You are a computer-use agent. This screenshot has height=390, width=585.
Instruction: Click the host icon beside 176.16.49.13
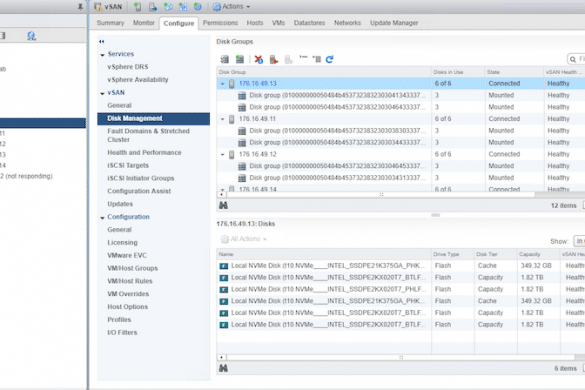coord(232,84)
